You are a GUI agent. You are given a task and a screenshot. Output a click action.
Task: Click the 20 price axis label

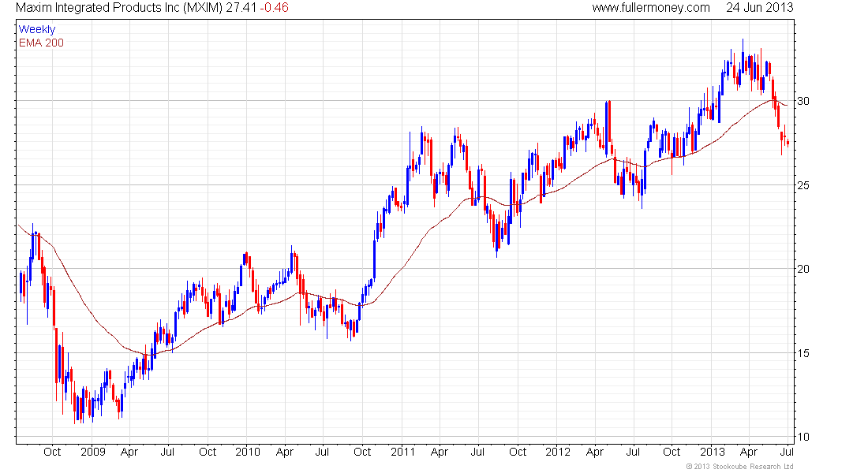[x=803, y=269]
